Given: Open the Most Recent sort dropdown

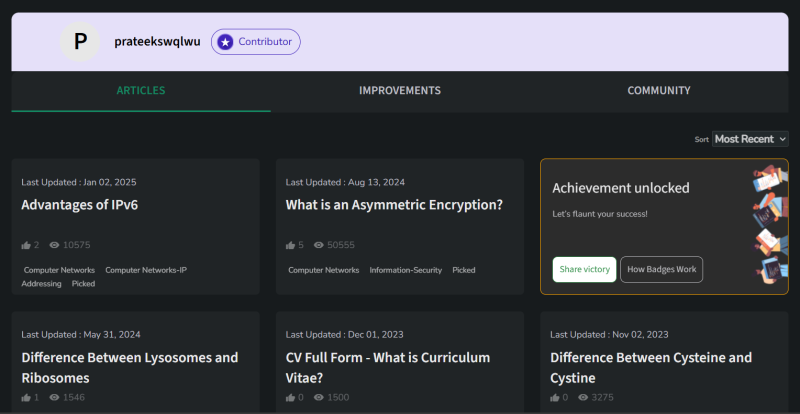Looking at the screenshot, I should [x=750, y=139].
